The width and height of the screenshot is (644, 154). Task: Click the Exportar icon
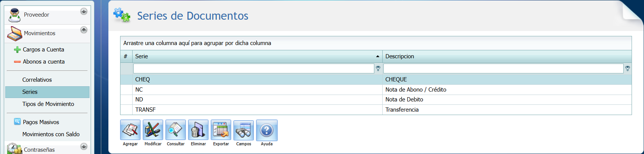[221, 130]
